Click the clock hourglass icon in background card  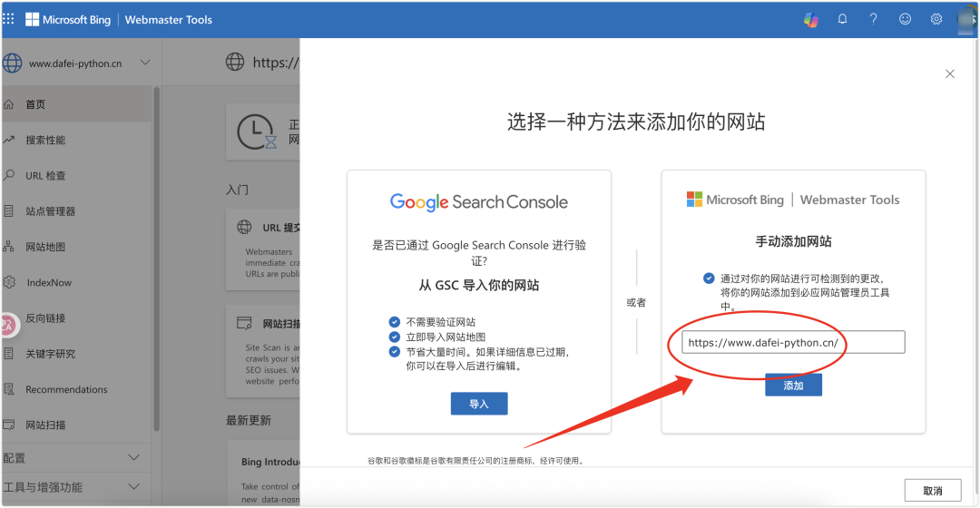click(x=256, y=132)
